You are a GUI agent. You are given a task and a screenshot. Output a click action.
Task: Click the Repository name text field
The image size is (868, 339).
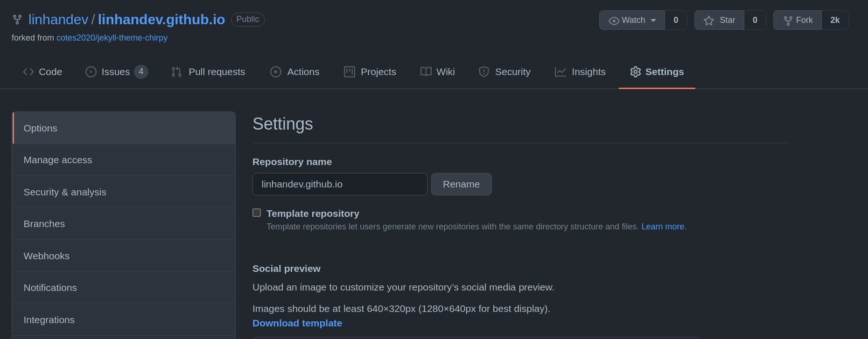click(x=339, y=184)
